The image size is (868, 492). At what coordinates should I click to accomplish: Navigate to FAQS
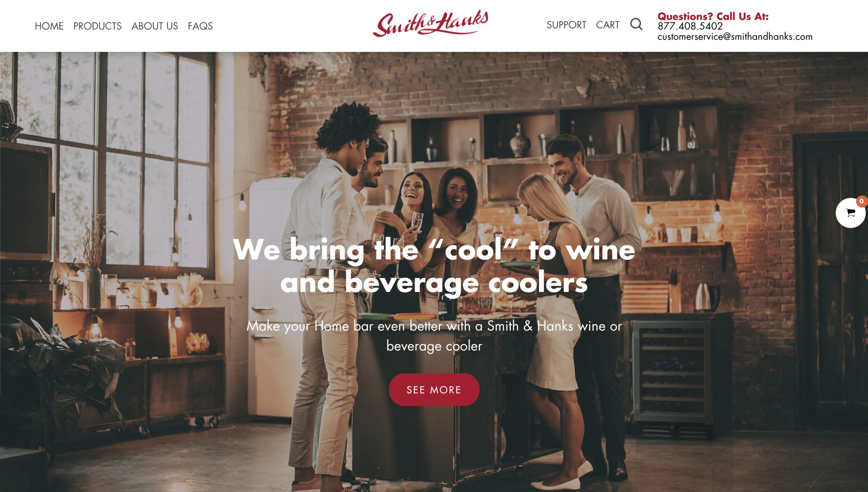(200, 26)
